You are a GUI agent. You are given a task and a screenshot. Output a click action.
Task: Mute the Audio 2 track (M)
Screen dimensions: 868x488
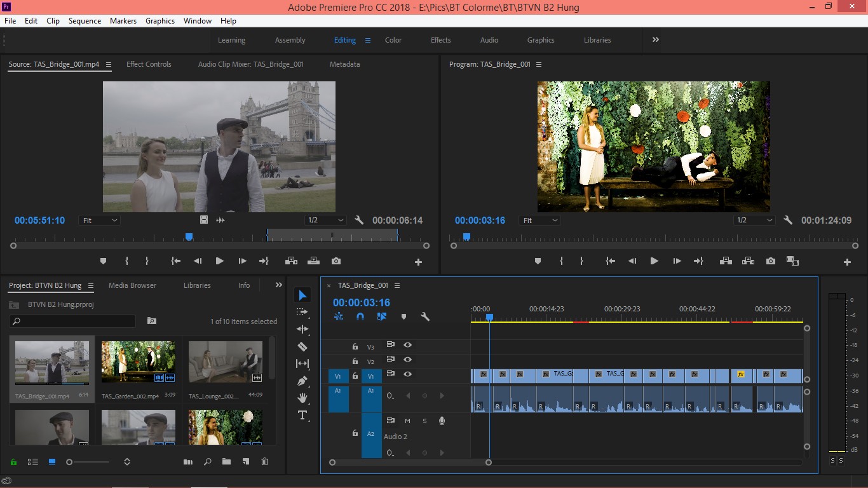(407, 421)
